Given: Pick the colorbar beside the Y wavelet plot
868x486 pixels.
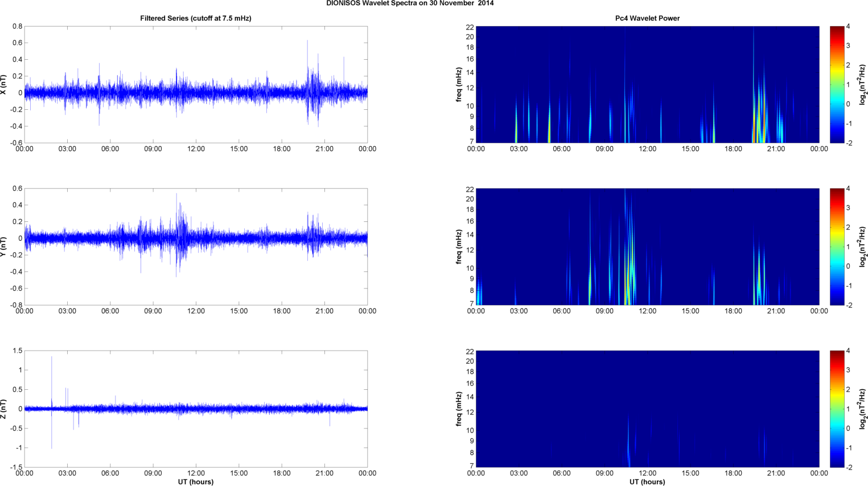Looking at the screenshot, I should point(837,246).
